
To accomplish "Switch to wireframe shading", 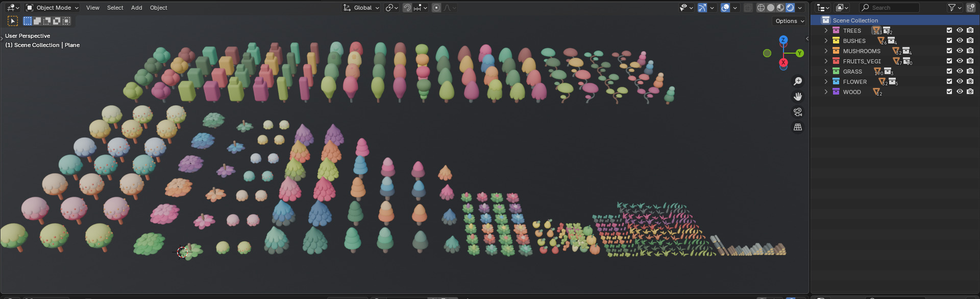I will (761, 8).
